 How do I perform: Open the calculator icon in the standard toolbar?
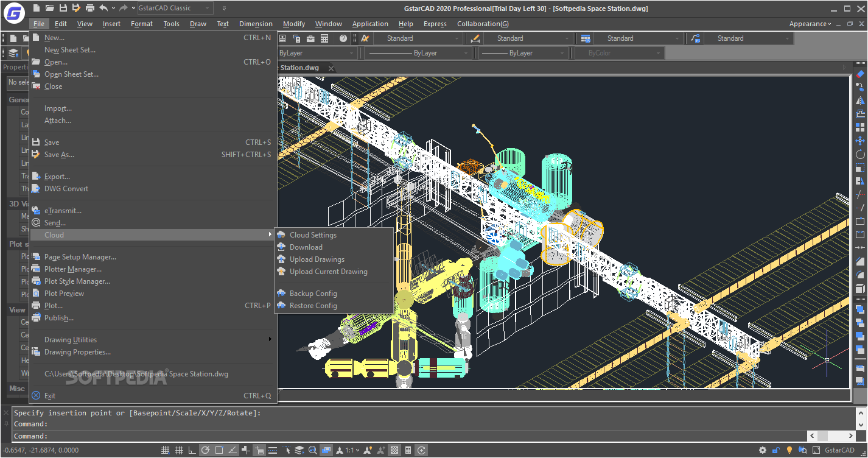click(x=324, y=38)
